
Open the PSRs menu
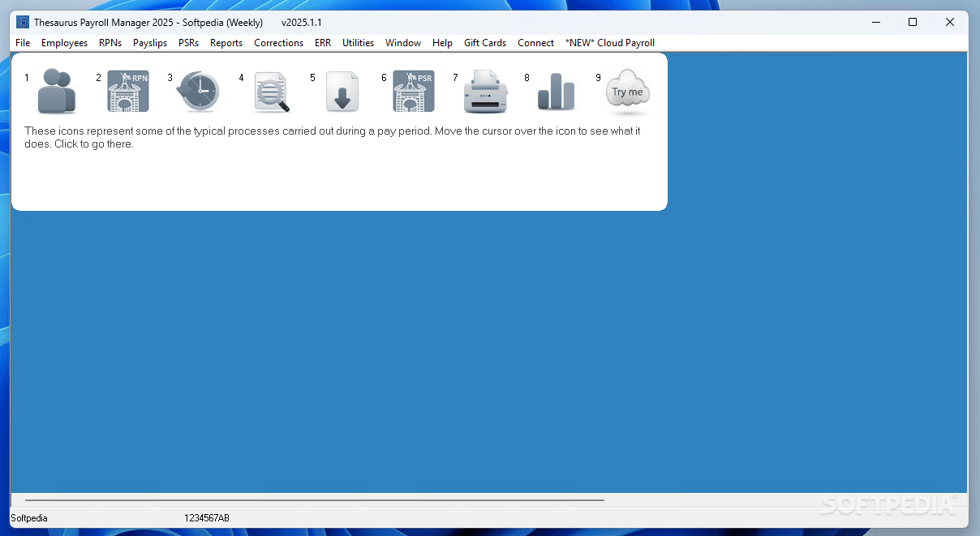187,42
